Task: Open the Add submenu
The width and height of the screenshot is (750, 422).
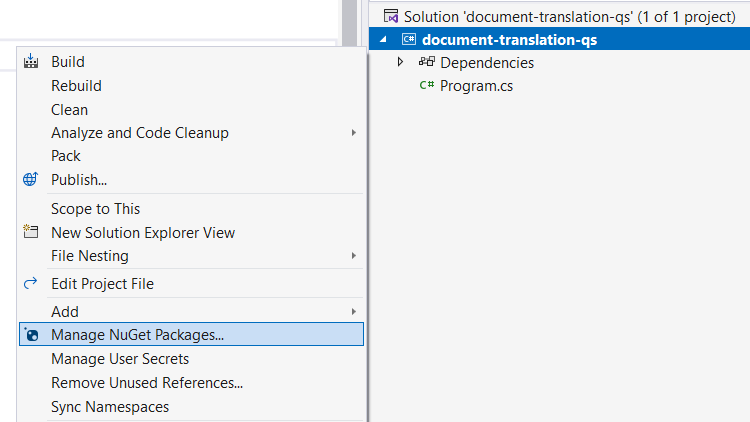Action: [x=354, y=312]
